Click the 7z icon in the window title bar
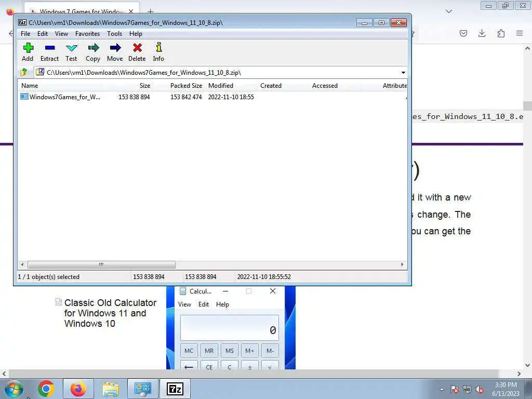The height and width of the screenshot is (399, 532). [22, 23]
